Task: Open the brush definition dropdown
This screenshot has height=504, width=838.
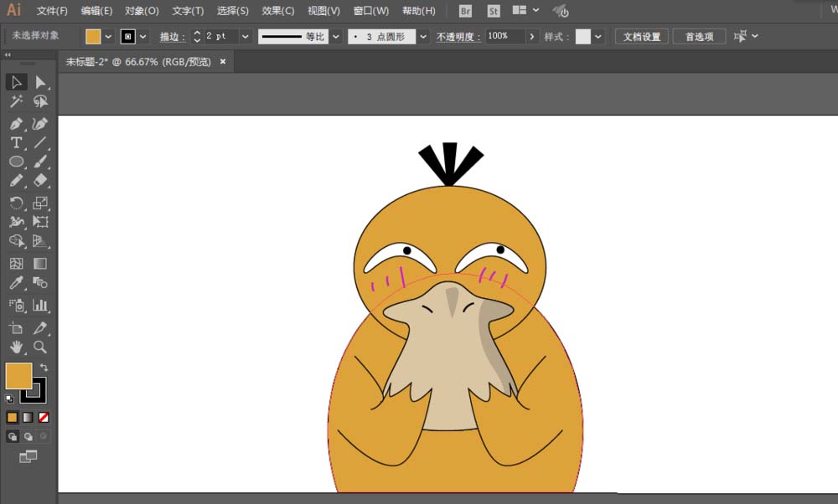Action: point(423,36)
